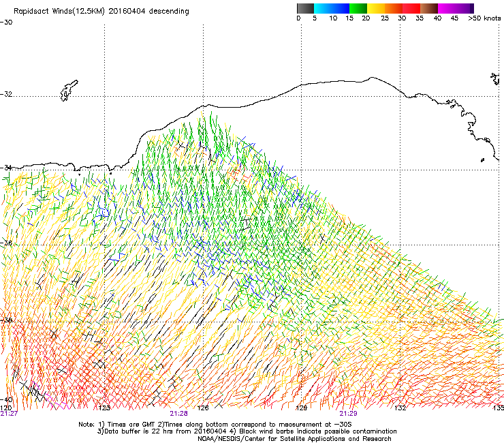
Task: Click the -36 latitude axis label
Action: [6, 243]
